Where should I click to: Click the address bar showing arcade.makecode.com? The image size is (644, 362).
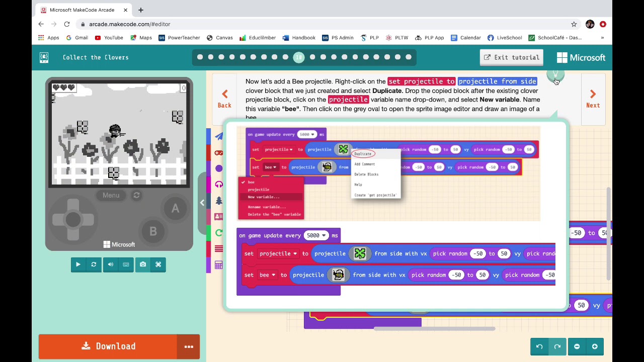point(327,24)
